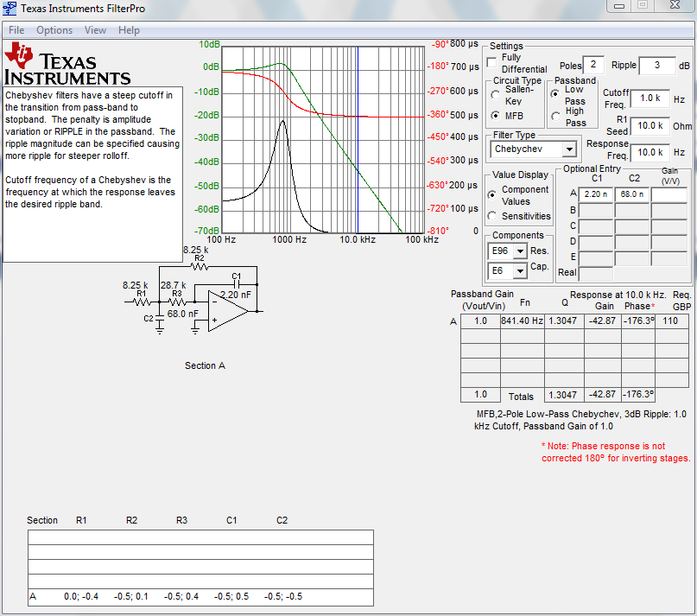Click the Response Freq input field
The image size is (697, 616).
pyautogui.click(x=649, y=153)
